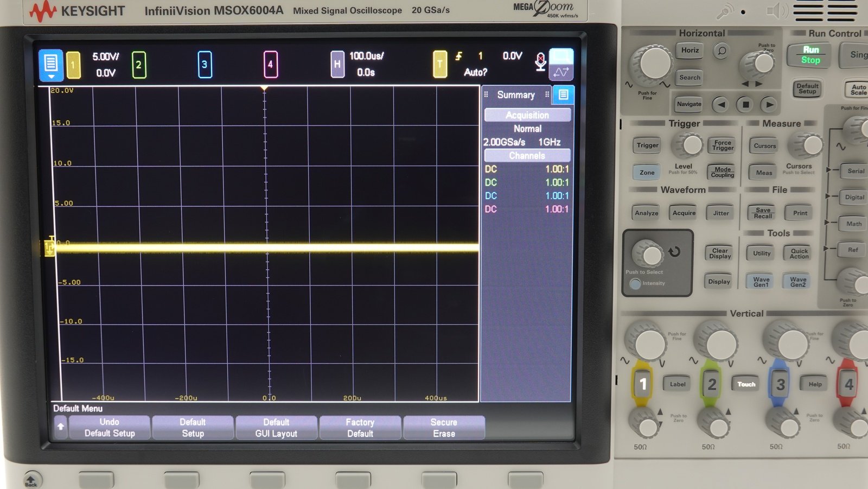The width and height of the screenshot is (868, 489).
Task: Click the navigate backward arrow button
Action: pyautogui.click(x=720, y=104)
